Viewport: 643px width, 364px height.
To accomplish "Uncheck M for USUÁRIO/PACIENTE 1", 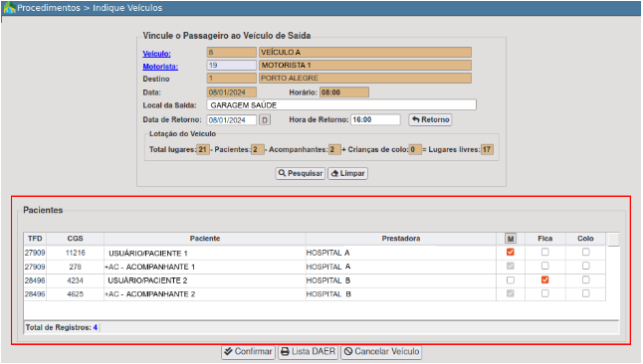I will tap(511, 252).
